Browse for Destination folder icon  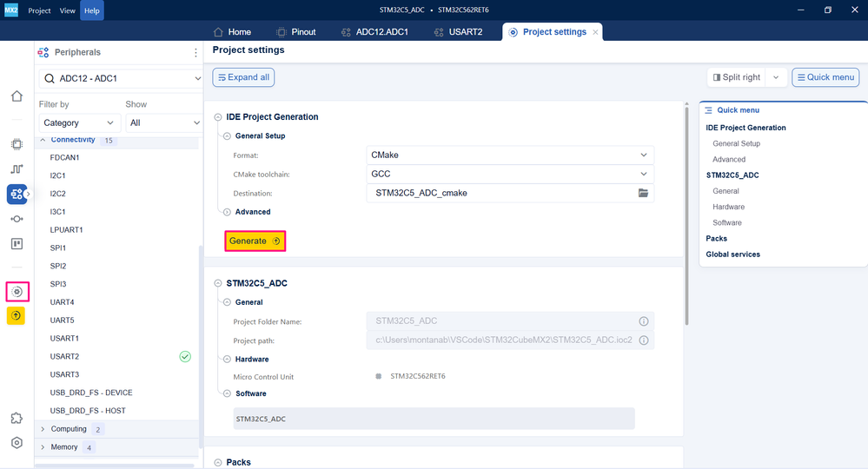(643, 193)
